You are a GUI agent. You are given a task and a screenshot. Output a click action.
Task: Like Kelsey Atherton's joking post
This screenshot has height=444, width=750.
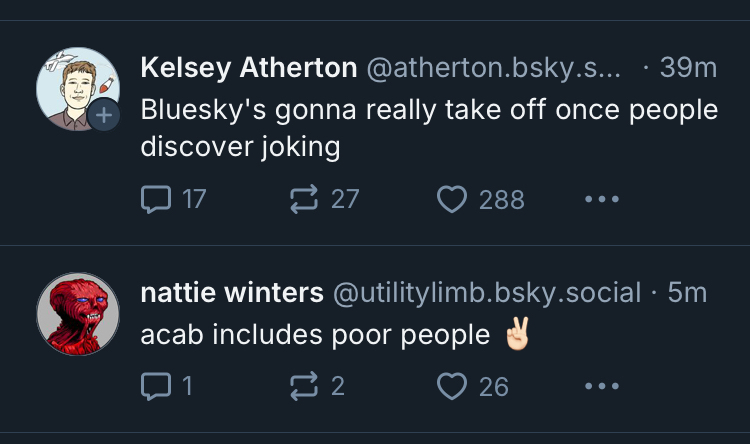[453, 199]
